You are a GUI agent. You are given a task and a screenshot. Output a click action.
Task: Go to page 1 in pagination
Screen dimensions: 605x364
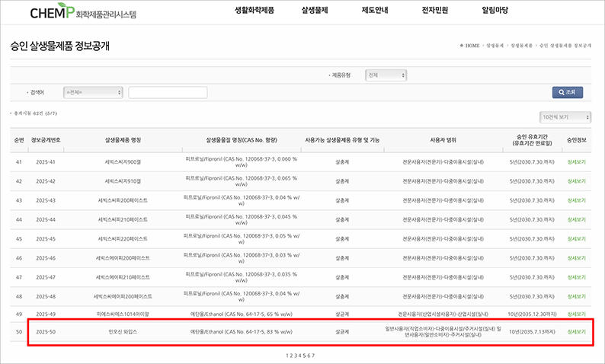coord(288,356)
